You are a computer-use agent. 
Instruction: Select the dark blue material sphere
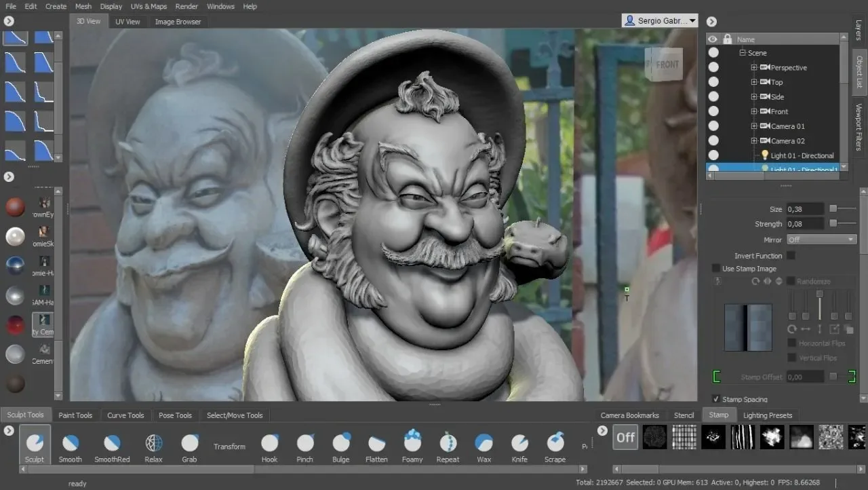(15, 265)
